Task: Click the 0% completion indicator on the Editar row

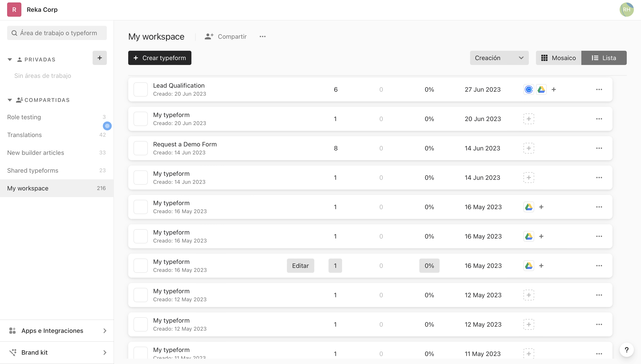Action: coord(429,265)
